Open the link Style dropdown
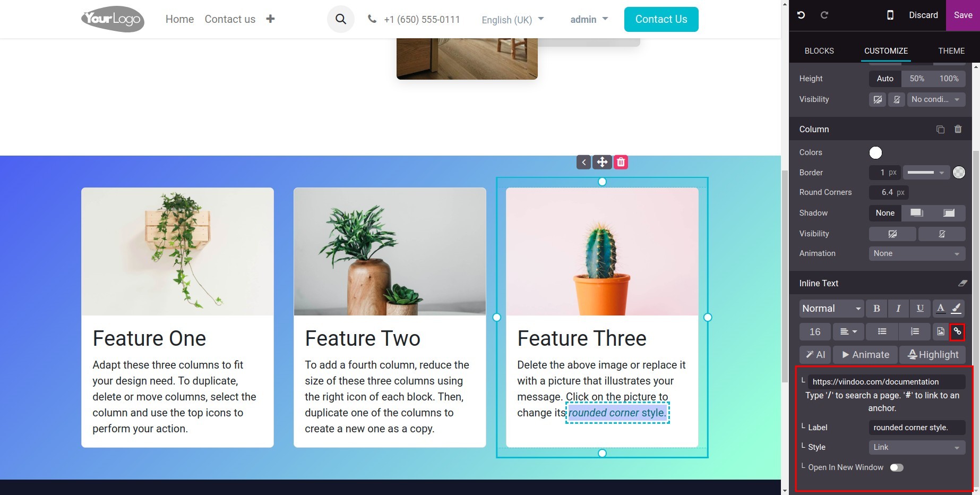This screenshot has width=980, height=495. point(916,447)
